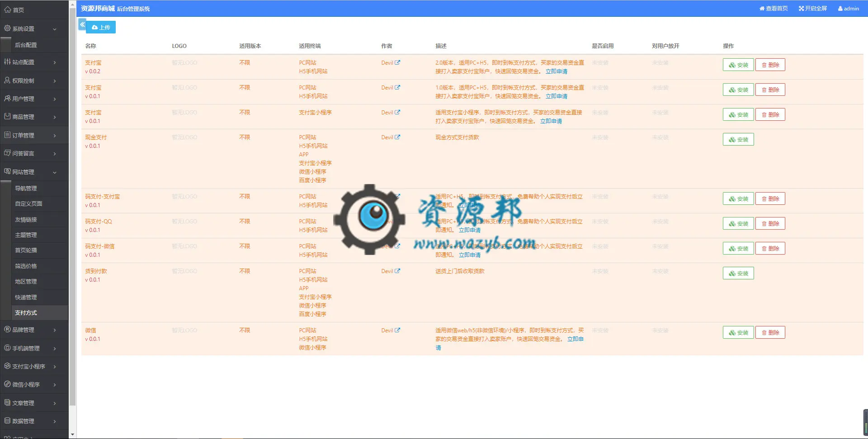Go to 首页 in the sidebar
The height and width of the screenshot is (439, 868).
click(34, 9)
